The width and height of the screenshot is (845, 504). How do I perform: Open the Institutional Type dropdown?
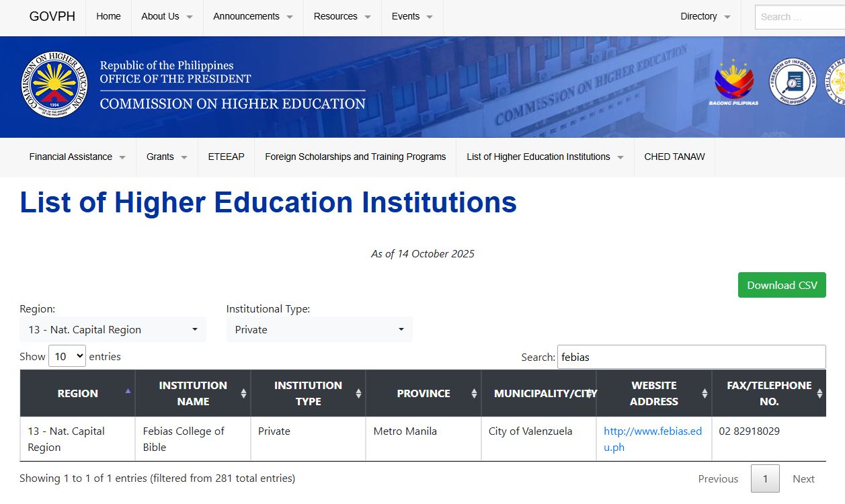(319, 329)
